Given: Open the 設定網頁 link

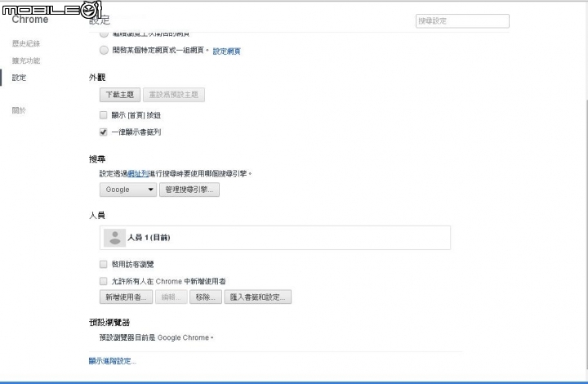Looking at the screenshot, I should coord(226,51).
